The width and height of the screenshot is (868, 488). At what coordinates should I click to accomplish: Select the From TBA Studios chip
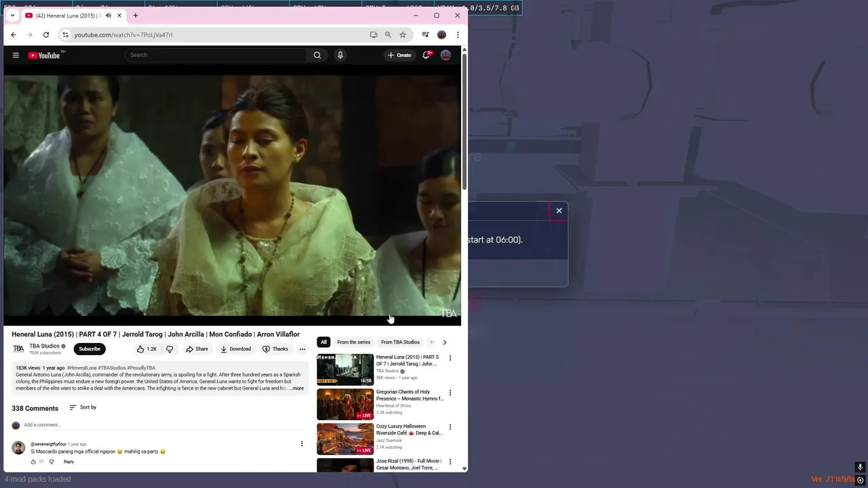(400, 342)
